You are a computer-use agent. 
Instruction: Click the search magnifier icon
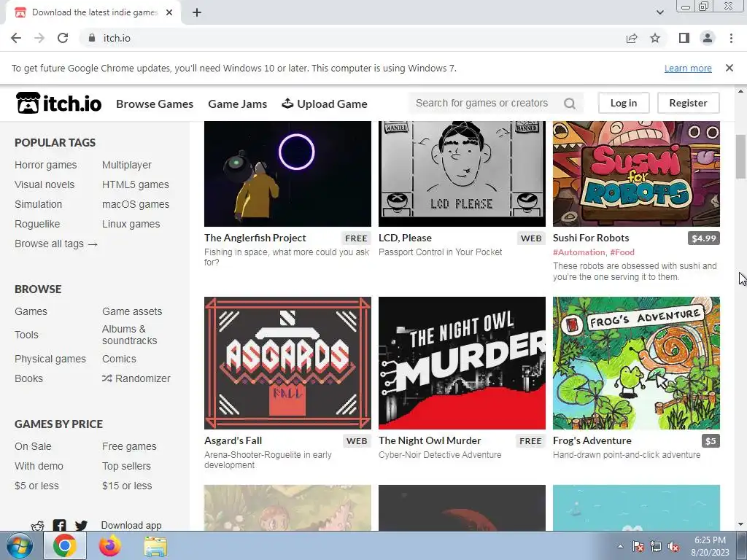pyautogui.click(x=570, y=104)
